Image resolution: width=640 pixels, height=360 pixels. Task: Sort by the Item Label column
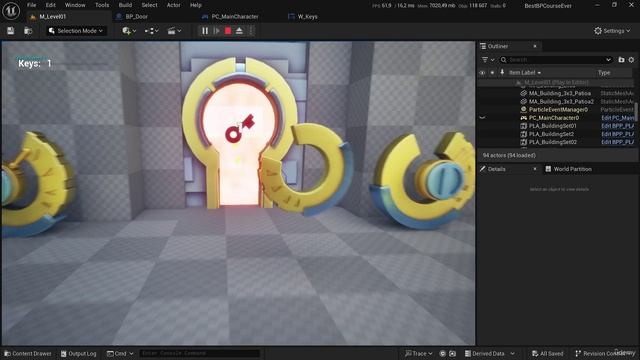click(525, 73)
